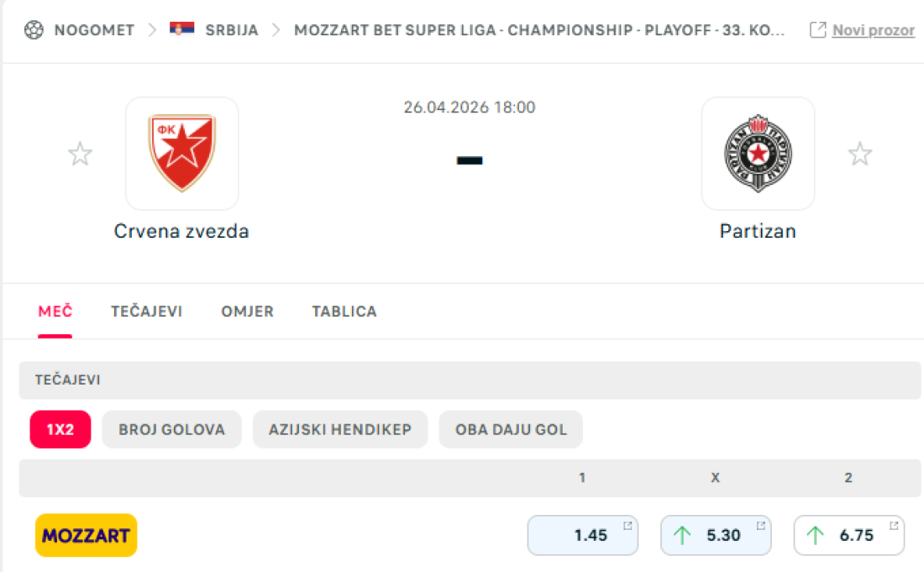The width and height of the screenshot is (924, 572).
Task: Select the MEČ tab
Action: [55, 312]
